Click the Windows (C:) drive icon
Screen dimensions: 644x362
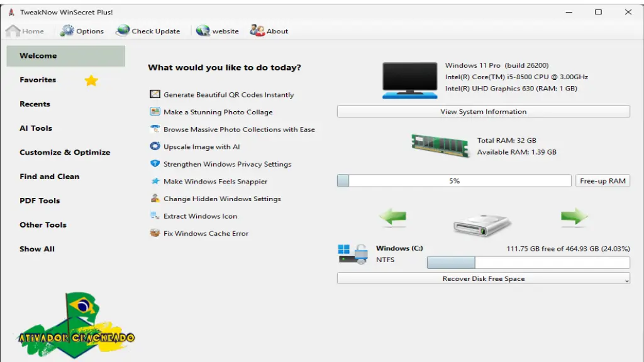(353, 254)
